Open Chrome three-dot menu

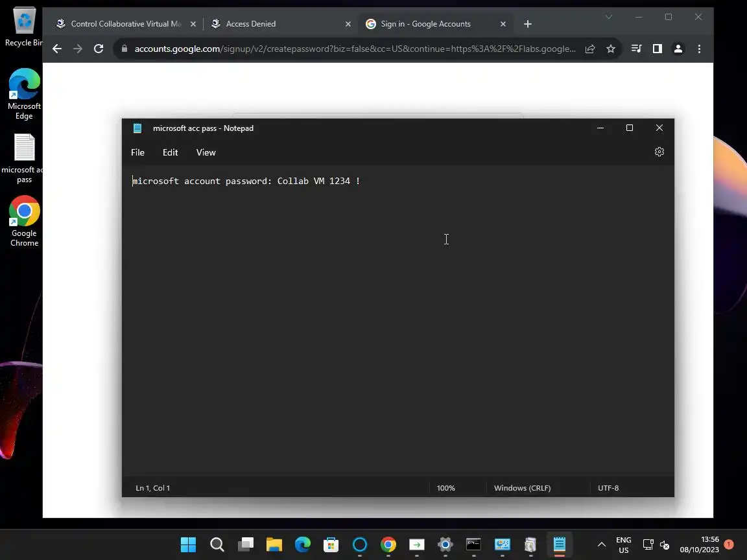point(699,49)
